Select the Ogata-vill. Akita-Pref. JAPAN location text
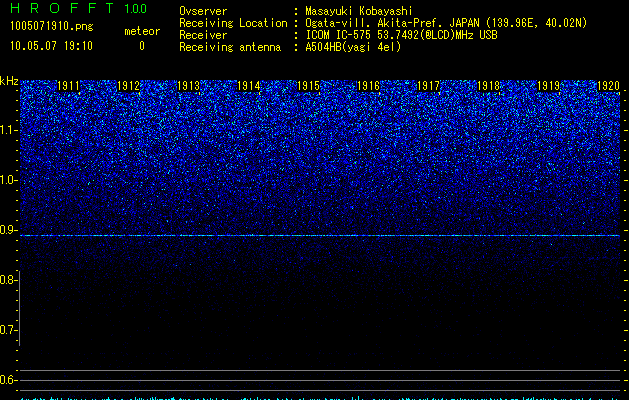Screen dimensions: 629x400 (446, 23)
